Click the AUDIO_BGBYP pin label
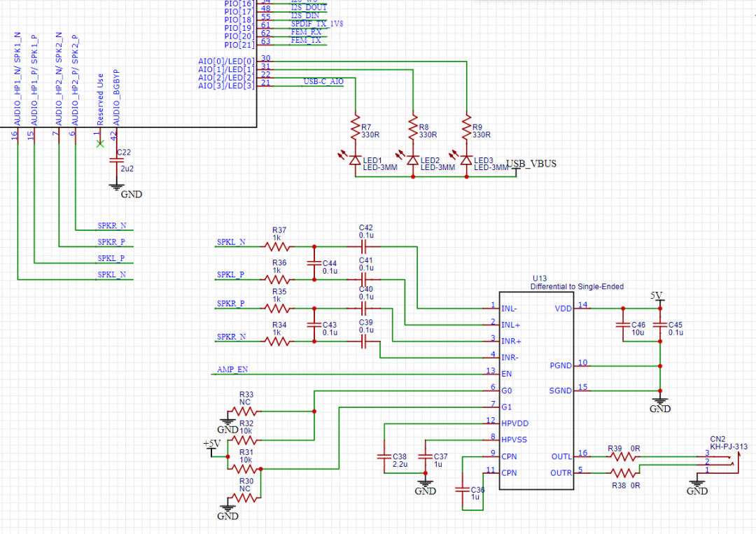 [x=116, y=97]
